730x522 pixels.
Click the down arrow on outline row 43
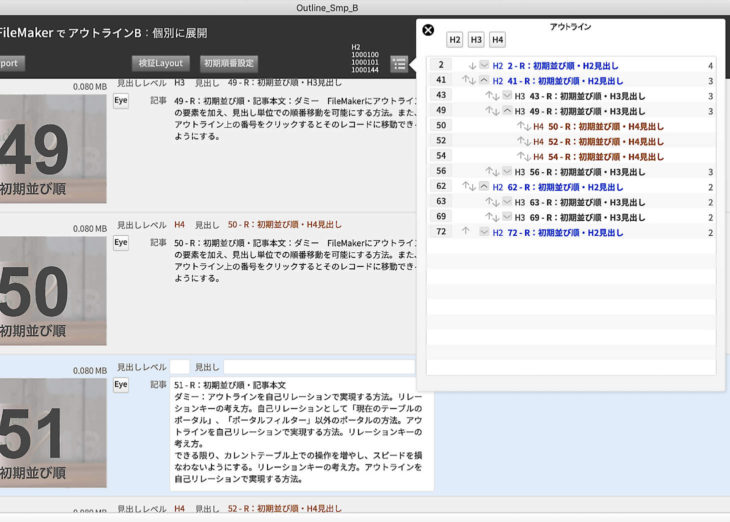(496, 96)
